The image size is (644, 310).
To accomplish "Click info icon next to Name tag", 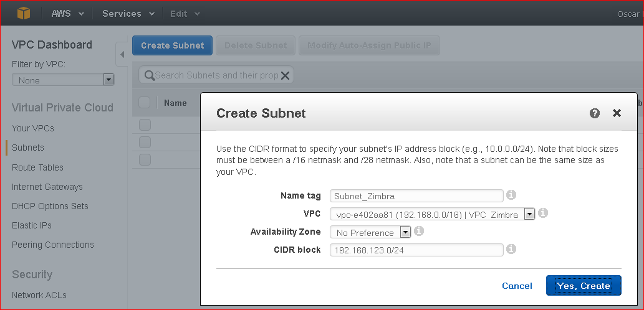I will point(511,195).
